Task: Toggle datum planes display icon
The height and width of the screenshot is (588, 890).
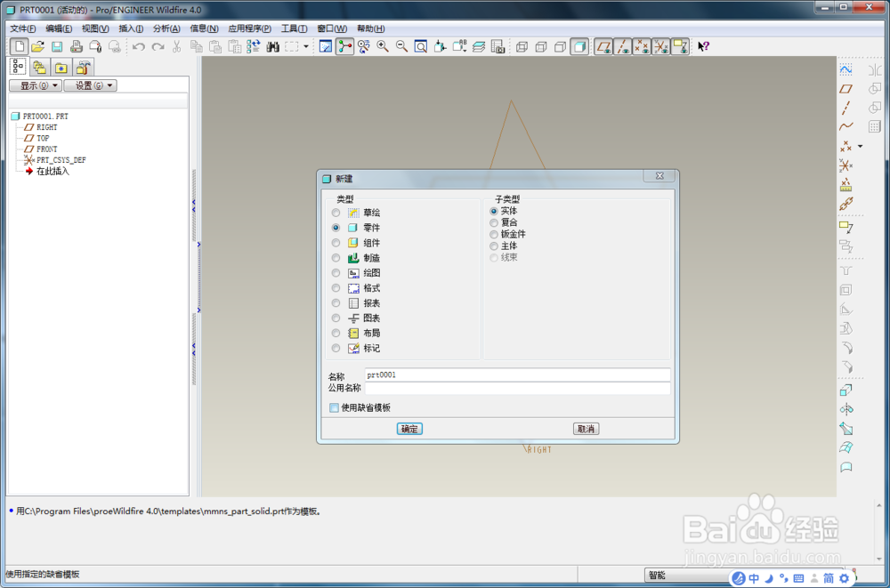Action: tap(604, 46)
